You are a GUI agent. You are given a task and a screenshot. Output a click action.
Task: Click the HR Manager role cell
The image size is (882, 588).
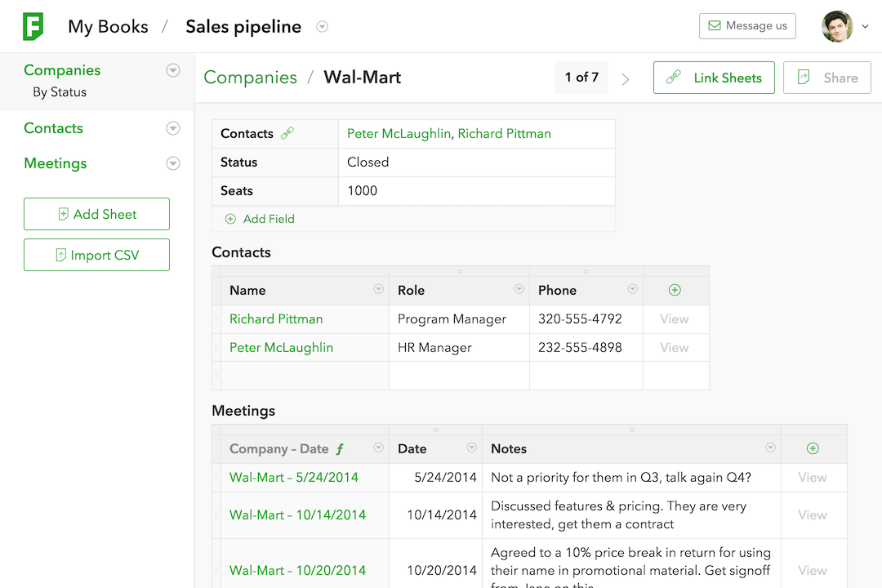(459, 348)
